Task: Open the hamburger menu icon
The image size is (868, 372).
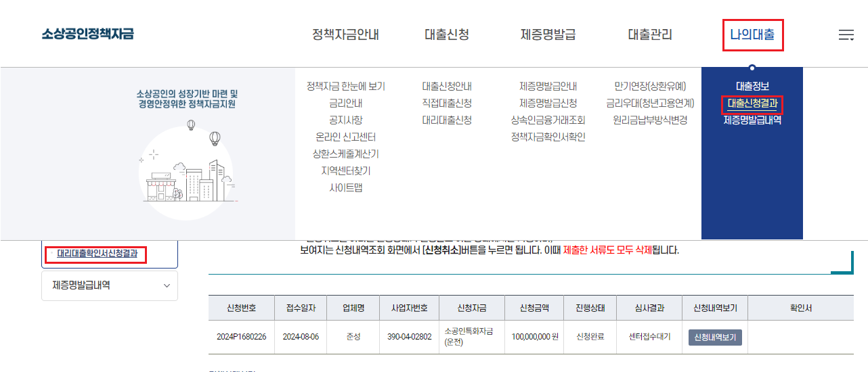Action: click(x=846, y=35)
